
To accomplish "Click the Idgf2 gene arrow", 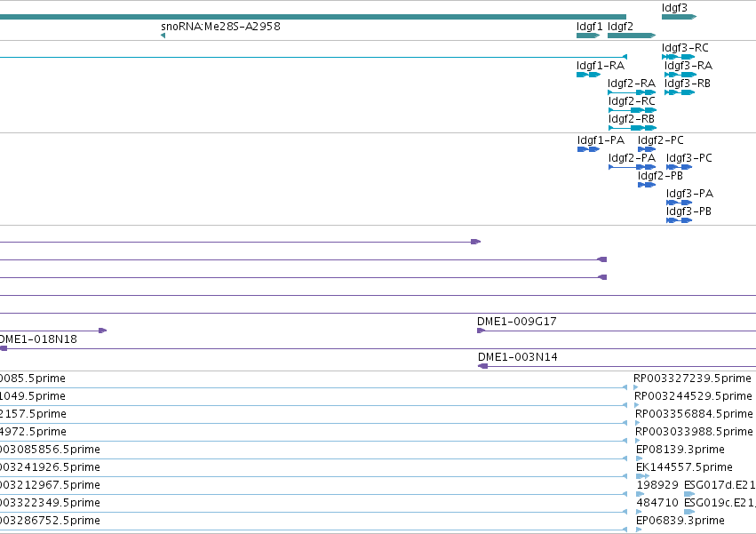I will click(632, 36).
